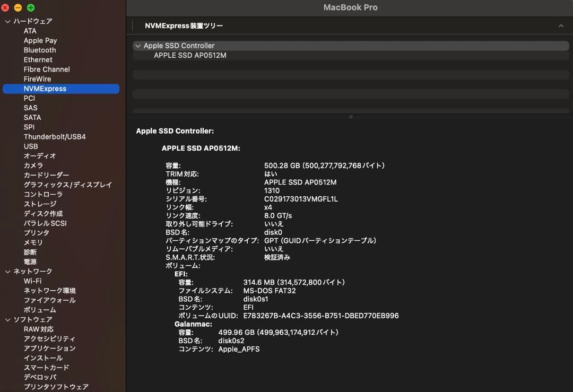The image size is (573, 392).
Task: Collapse the NVMExpress装置ツリー header chevron
Action: click(561, 26)
